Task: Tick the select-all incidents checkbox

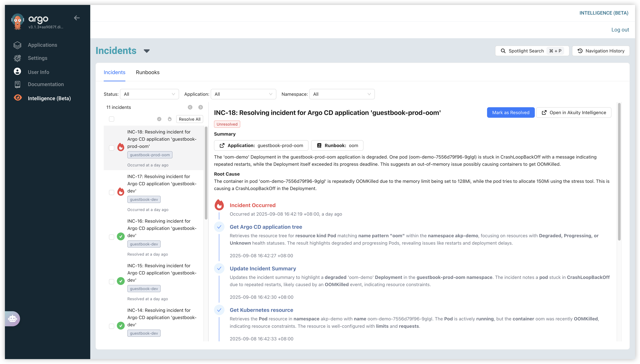Action: coord(112,119)
